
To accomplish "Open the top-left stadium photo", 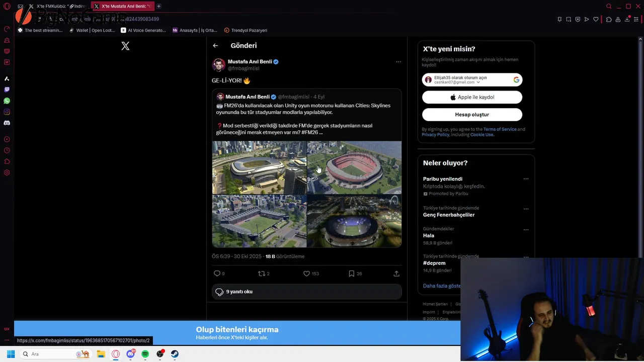I will 259,167.
